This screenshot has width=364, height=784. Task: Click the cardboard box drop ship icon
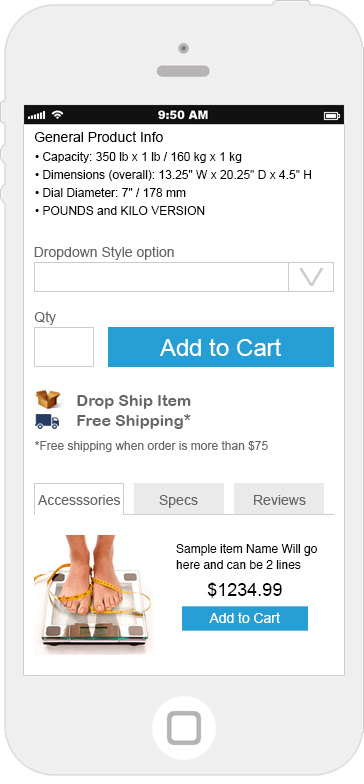pyautogui.click(x=48, y=400)
